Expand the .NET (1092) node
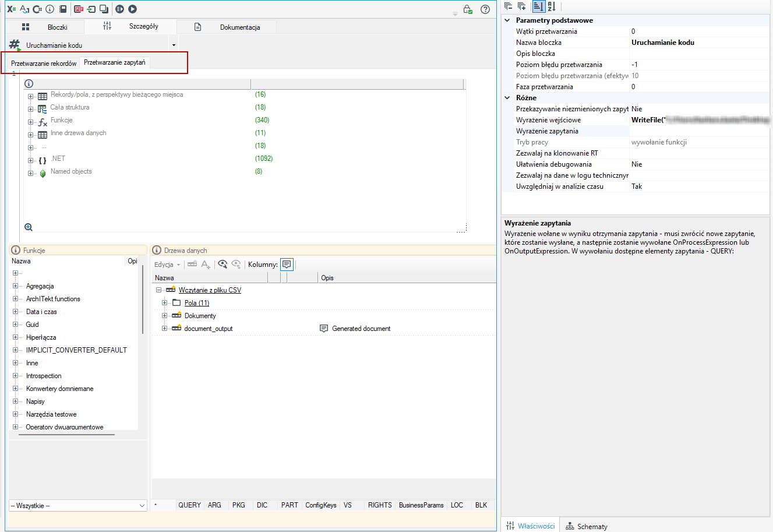This screenshot has height=532, width=773. pyautogui.click(x=30, y=160)
